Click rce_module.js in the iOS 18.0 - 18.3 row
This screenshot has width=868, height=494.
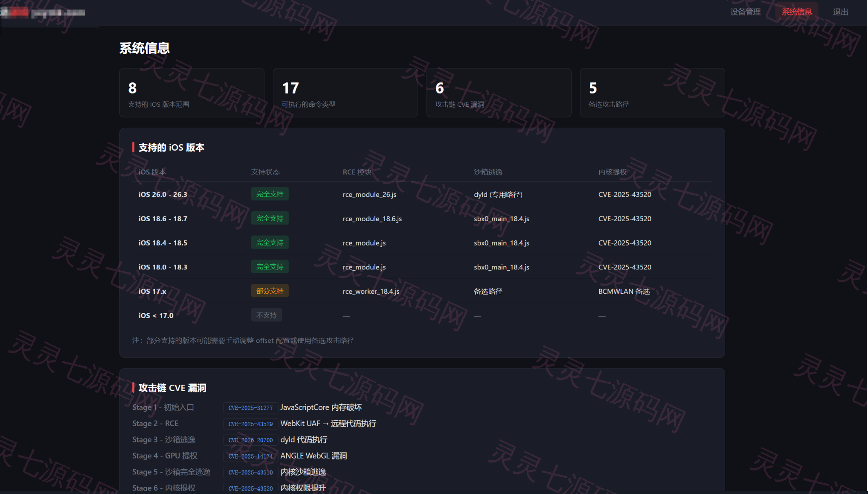coord(364,267)
